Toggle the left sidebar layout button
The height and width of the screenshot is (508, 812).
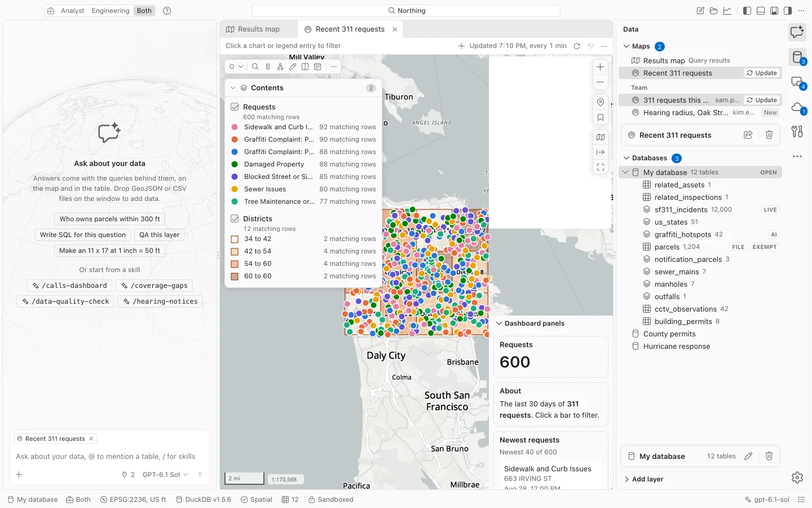click(x=747, y=11)
